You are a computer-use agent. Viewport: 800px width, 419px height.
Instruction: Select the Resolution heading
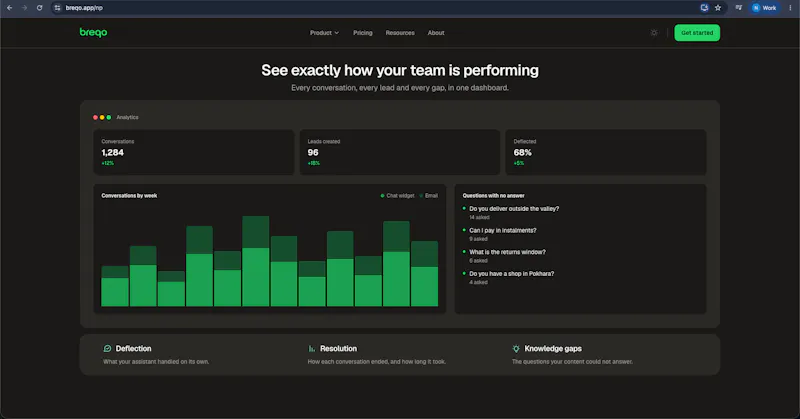(338, 349)
